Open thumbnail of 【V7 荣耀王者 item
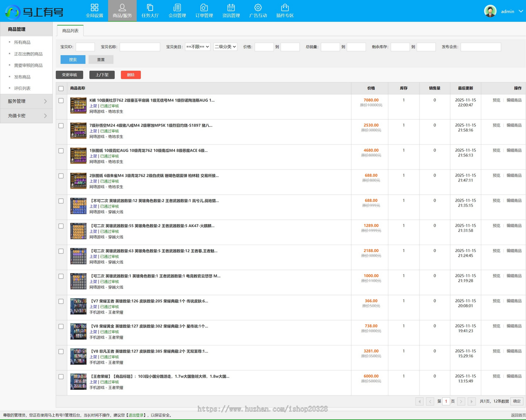This screenshot has width=526, height=420. point(78,306)
